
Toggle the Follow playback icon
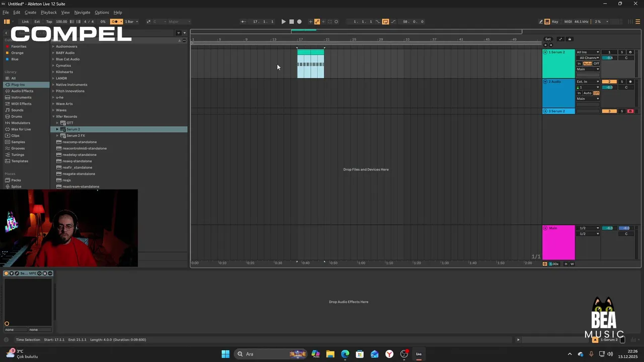pyautogui.click(x=244, y=22)
